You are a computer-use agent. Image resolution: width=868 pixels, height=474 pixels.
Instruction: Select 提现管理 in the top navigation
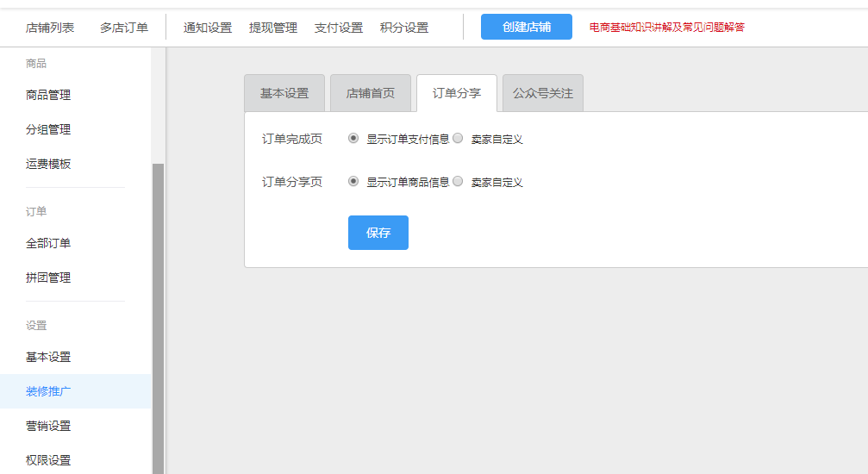273,28
